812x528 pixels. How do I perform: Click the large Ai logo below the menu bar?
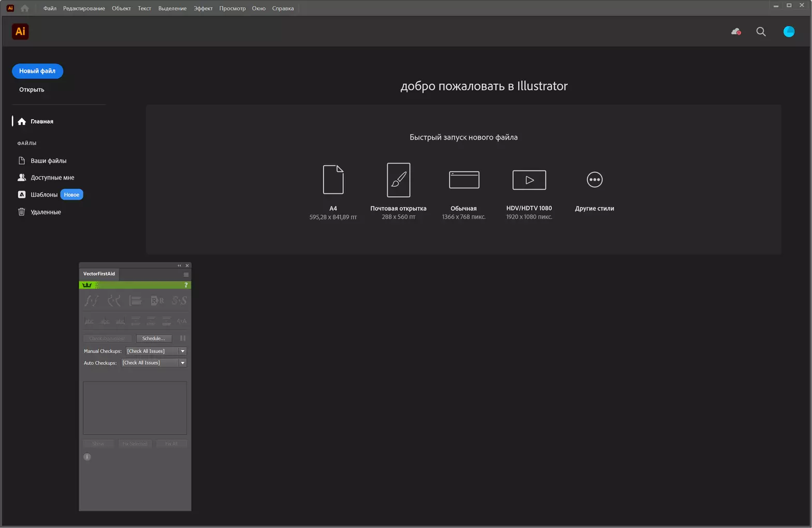[x=20, y=32]
